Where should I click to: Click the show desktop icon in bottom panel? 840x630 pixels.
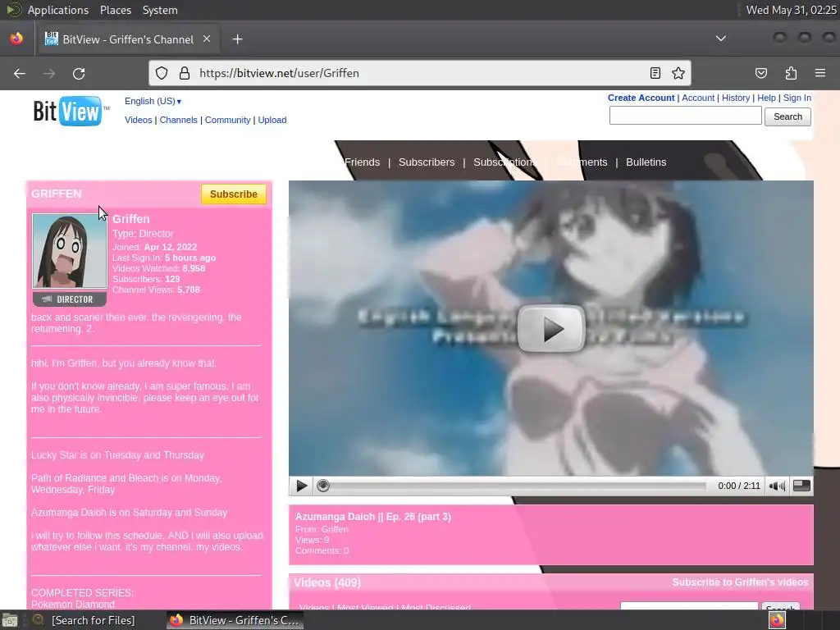coord(10,620)
